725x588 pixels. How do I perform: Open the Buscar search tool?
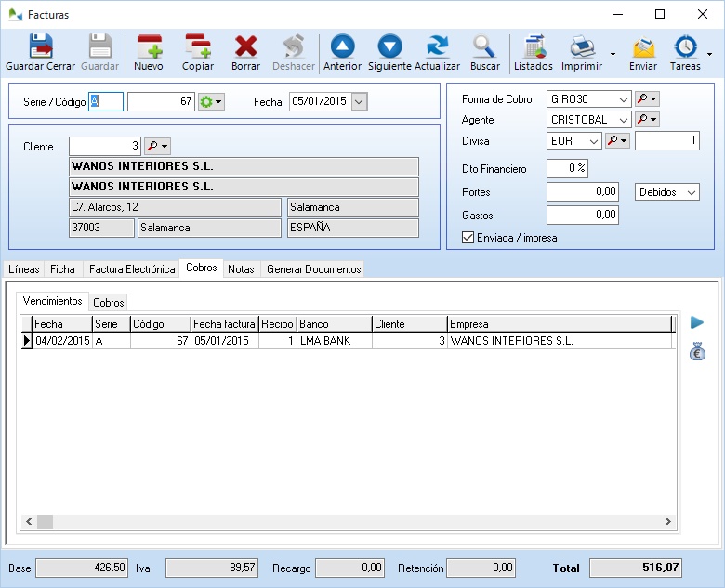click(x=484, y=46)
